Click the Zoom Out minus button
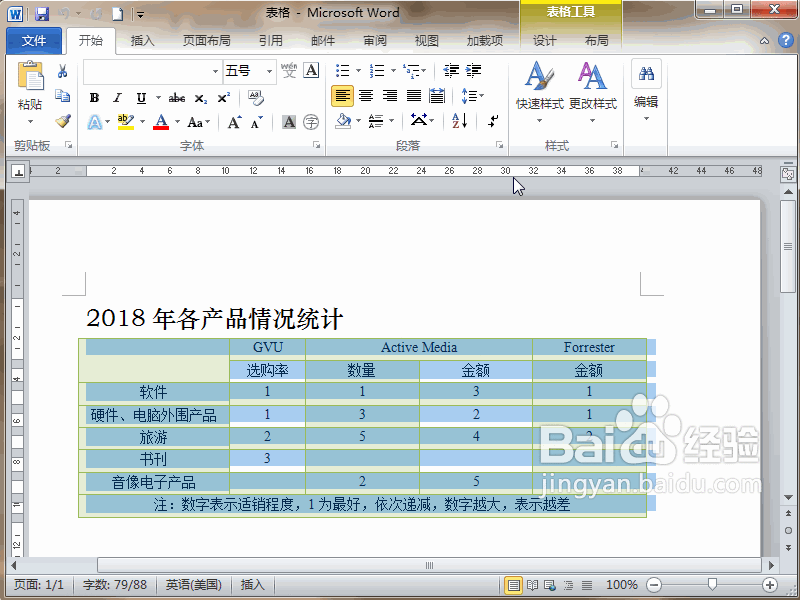This screenshot has width=800, height=600. coord(654,585)
